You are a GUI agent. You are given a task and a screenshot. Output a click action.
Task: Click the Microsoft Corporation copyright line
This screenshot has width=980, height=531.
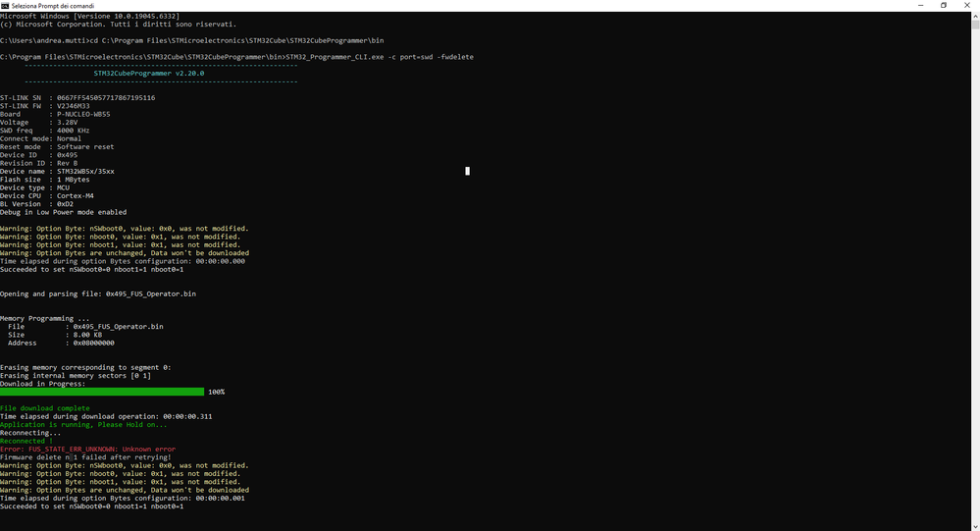tap(118, 24)
